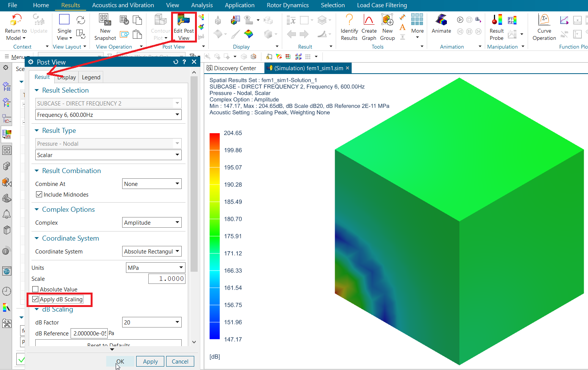Open the Combine At None dropdown
This screenshot has width=588, height=370.
point(152,184)
